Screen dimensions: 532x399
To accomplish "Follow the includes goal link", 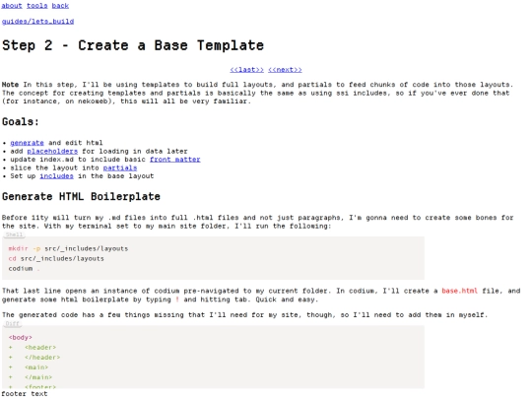I will pyautogui.click(x=57, y=176).
